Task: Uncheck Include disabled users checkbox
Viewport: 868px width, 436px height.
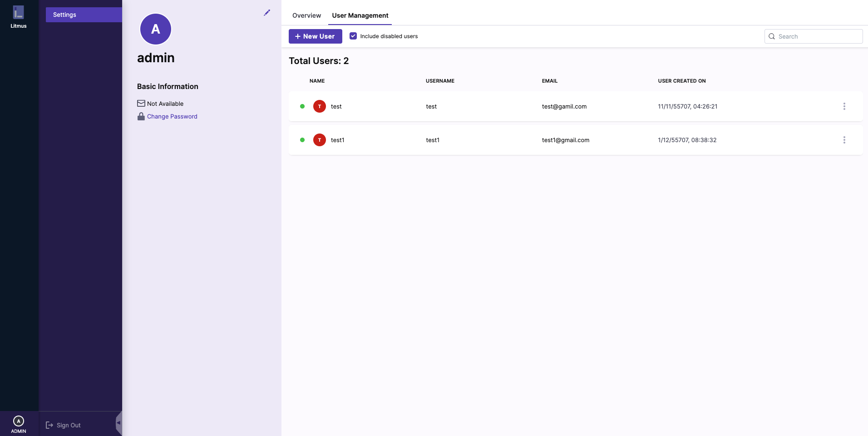Action: click(x=353, y=36)
